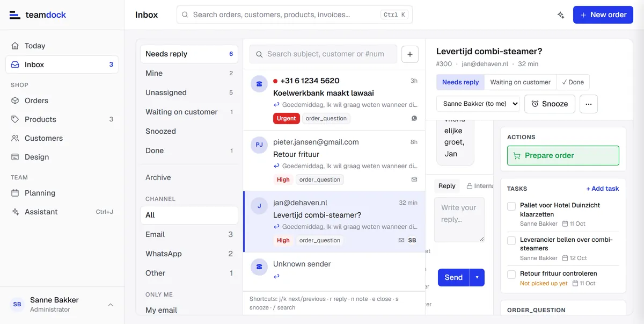
Task: Click phone avatar of Koelwerkbank conversation
Action: pos(259,83)
